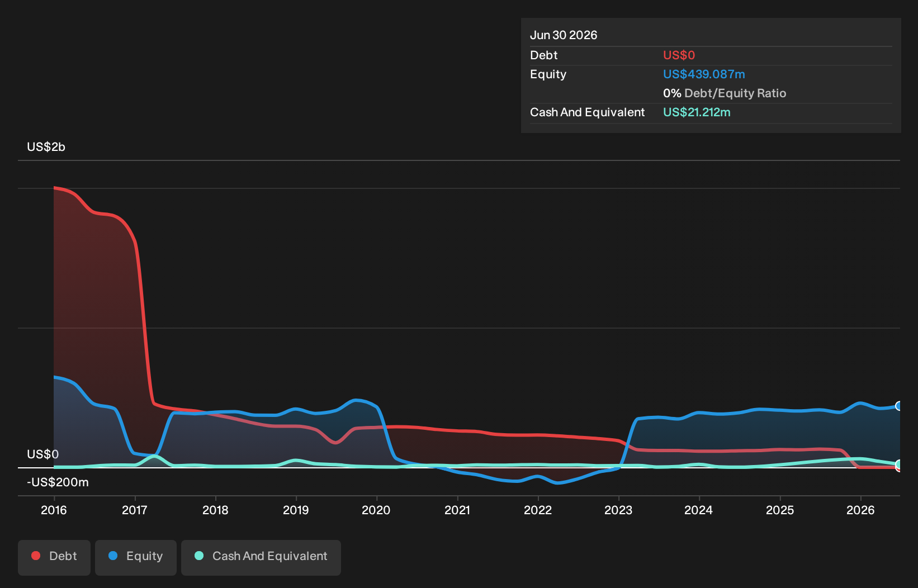This screenshot has height=588, width=918.
Task: Click the -US$200m y-axis label
Action: click(58, 482)
